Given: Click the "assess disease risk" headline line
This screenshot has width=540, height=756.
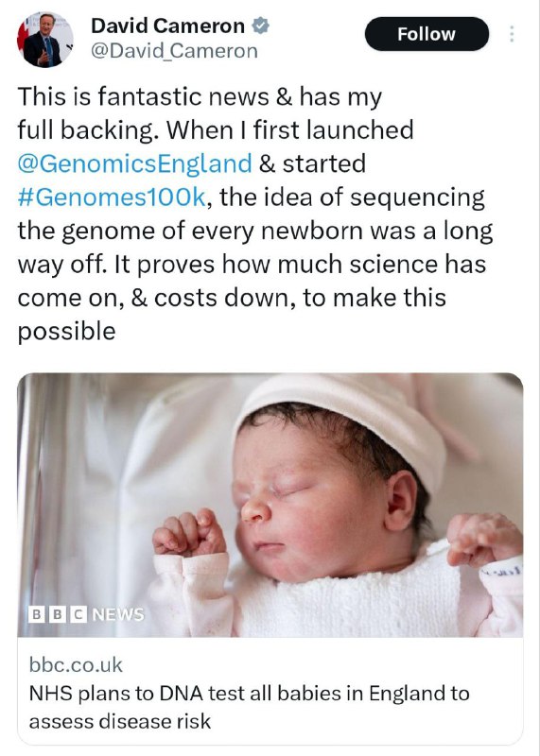Looking at the screenshot, I should coord(120,722).
